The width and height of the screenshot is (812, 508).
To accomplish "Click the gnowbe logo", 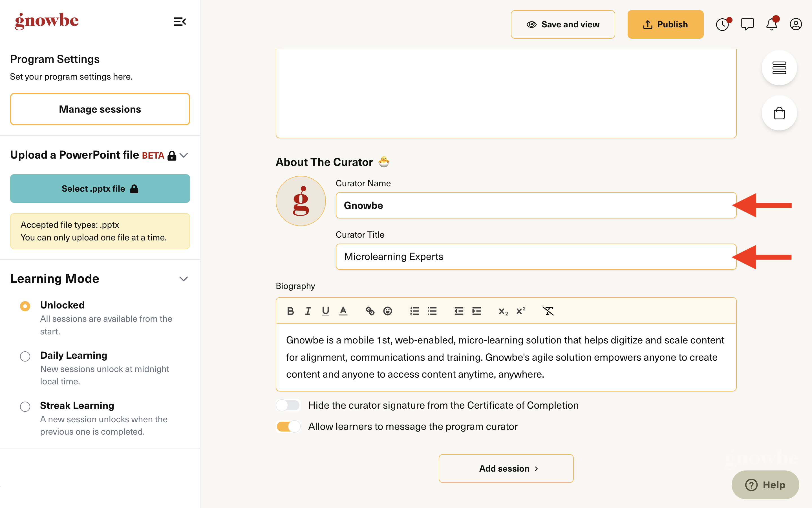I will (x=47, y=21).
